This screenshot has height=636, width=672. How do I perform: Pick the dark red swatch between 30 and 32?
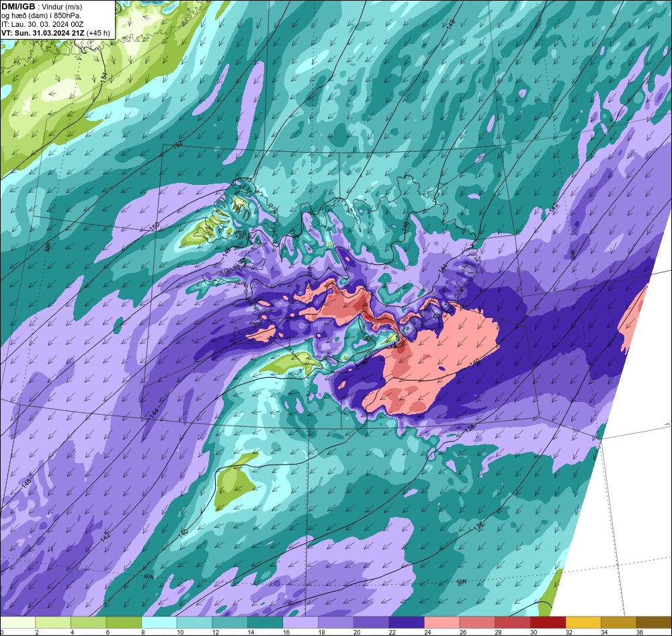(x=548, y=623)
